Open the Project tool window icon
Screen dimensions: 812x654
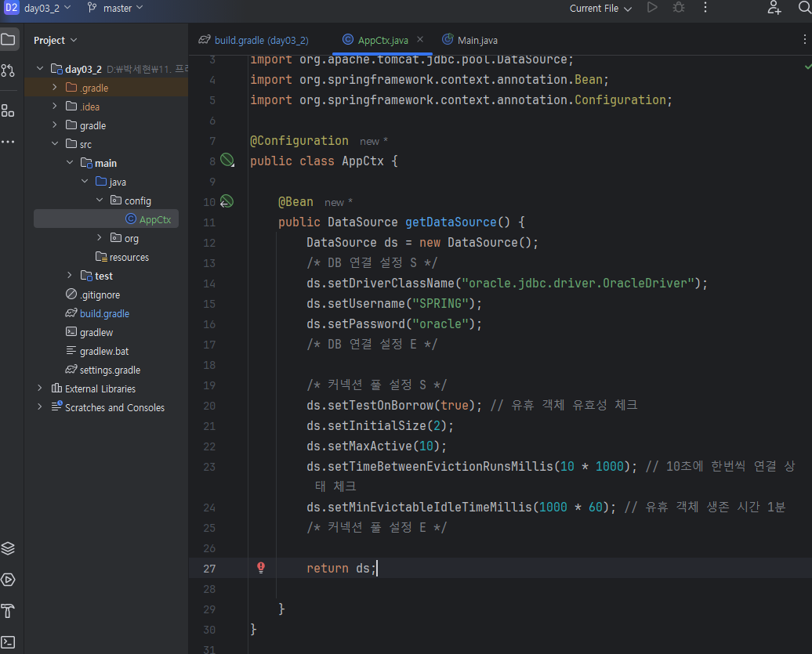[9, 39]
